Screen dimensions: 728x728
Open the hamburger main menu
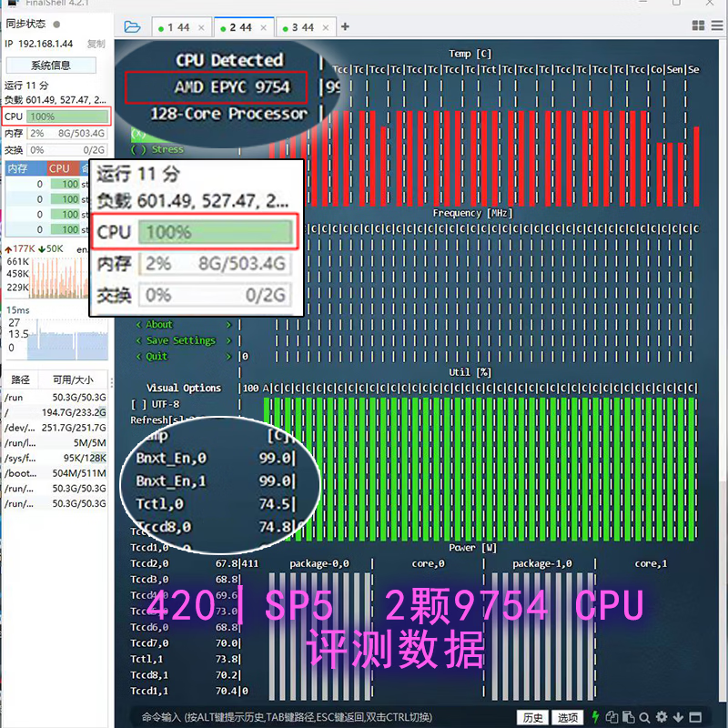coord(717,25)
